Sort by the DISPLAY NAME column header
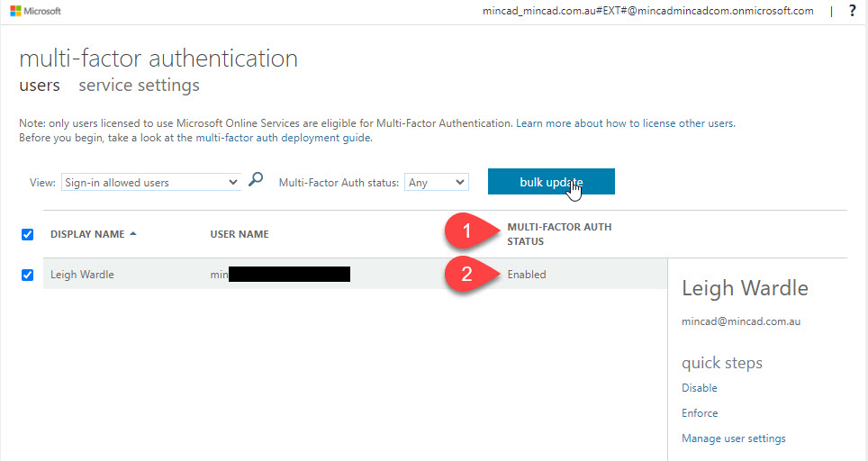This screenshot has height=461, width=868. click(87, 234)
